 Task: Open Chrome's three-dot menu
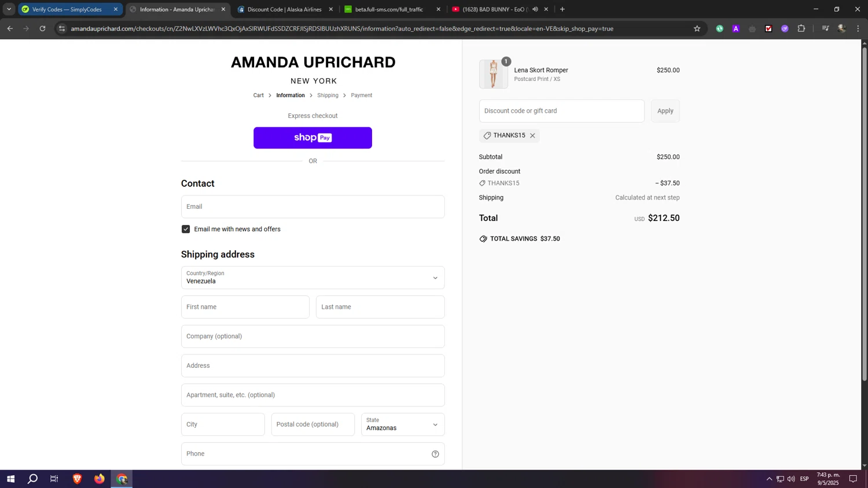(858, 28)
